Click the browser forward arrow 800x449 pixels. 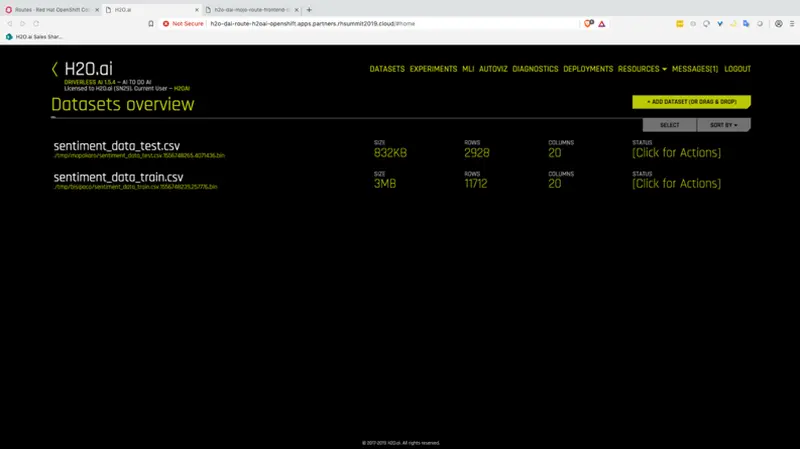22,23
